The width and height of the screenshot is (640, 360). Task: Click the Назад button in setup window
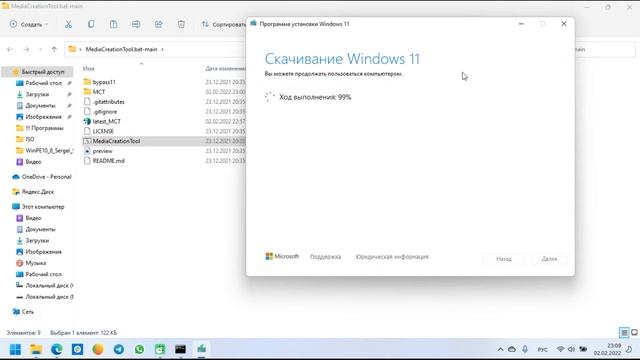pos(504,259)
